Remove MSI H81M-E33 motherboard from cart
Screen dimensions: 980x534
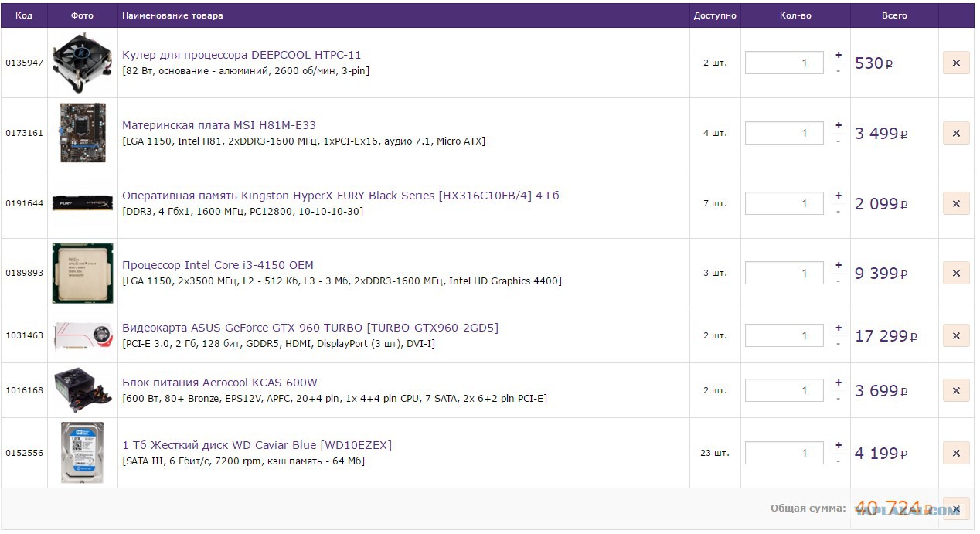(x=956, y=133)
